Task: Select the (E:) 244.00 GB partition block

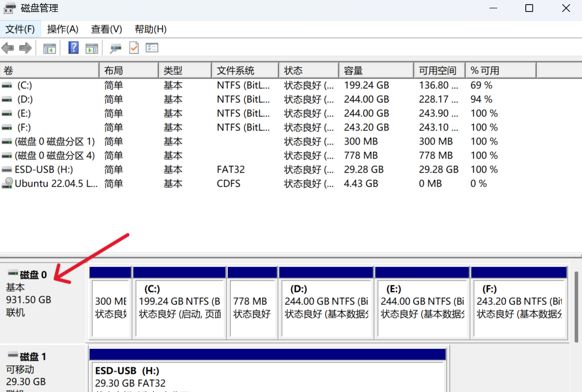Action: (x=422, y=307)
